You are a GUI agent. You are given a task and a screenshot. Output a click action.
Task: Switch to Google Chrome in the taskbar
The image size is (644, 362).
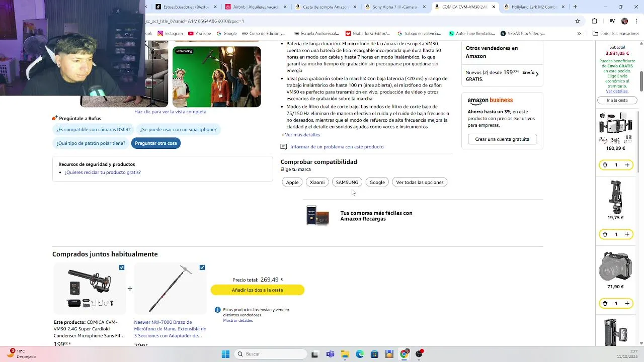[x=404, y=354]
